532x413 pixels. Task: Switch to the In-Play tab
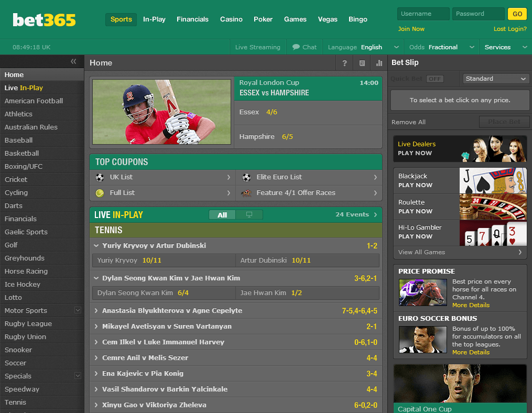point(154,19)
